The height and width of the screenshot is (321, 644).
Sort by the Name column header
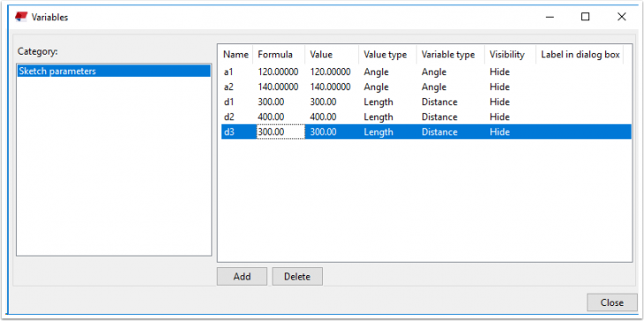click(x=236, y=55)
